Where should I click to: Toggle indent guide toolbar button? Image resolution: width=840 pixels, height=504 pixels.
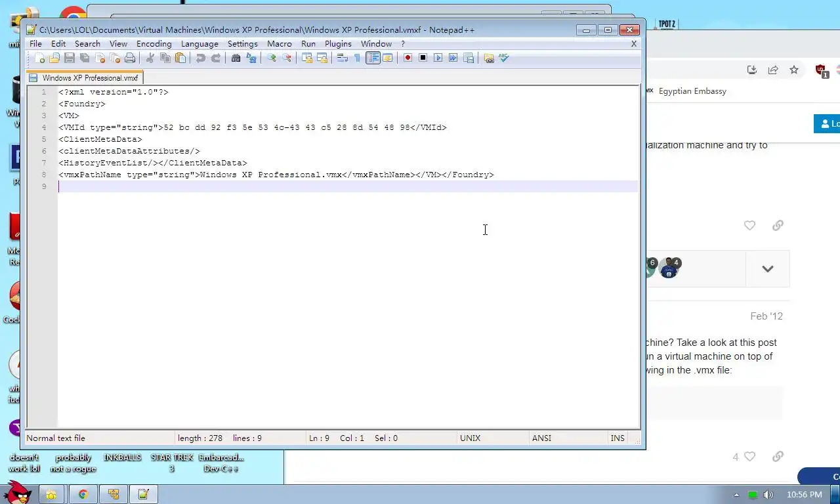(x=373, y=58)
